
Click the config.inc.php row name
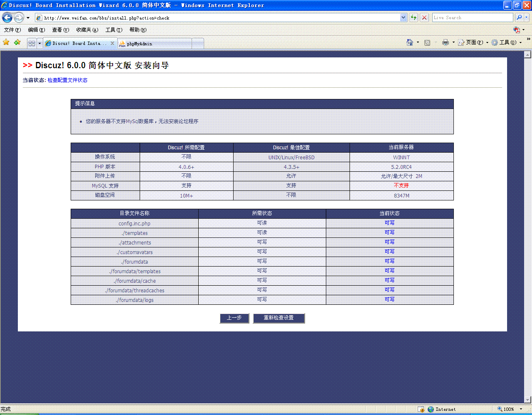point(135,224)
